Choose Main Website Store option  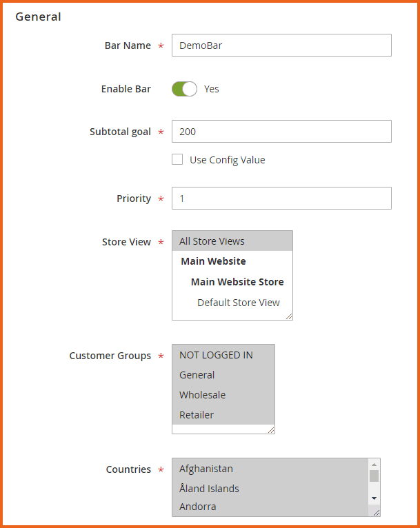(237, 282)
